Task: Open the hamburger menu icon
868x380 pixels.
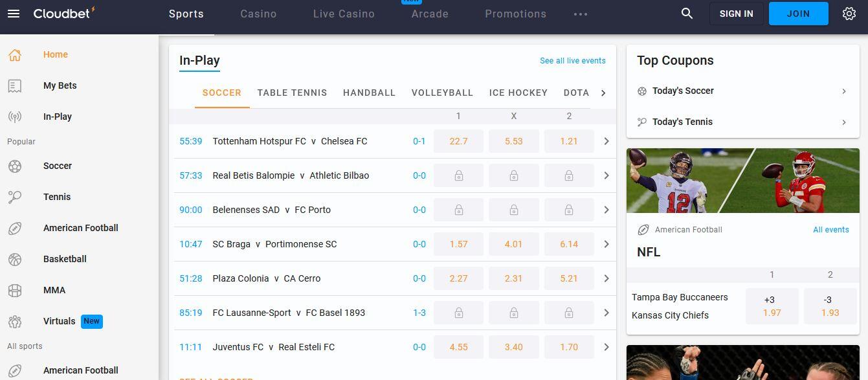Action: coord(13,14)
